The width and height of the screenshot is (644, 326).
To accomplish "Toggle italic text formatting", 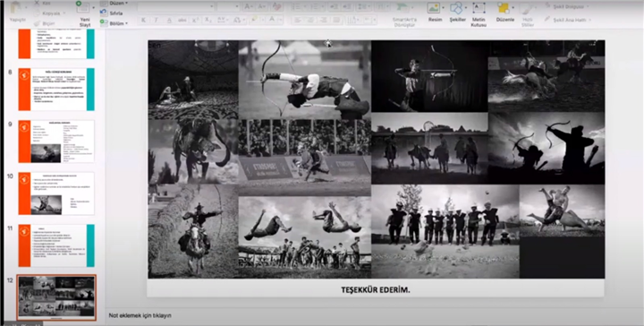I will tap(156, 20).
